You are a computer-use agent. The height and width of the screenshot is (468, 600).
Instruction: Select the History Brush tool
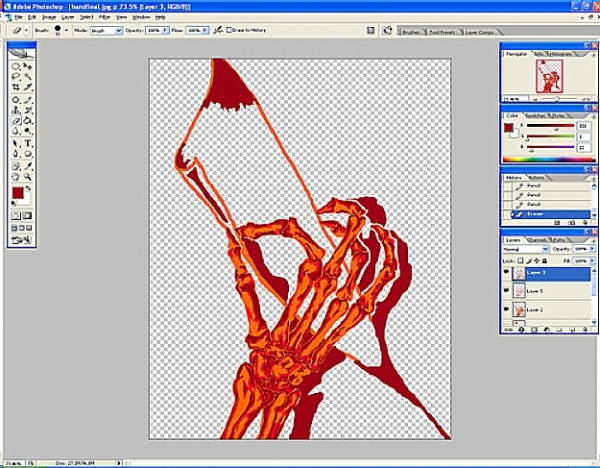(x=28, y=111)
